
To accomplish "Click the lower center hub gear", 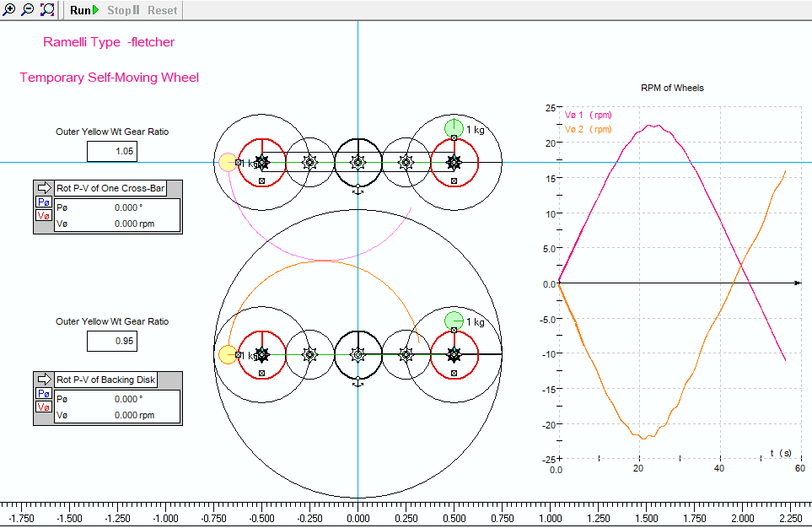I will tap(358, 354).
